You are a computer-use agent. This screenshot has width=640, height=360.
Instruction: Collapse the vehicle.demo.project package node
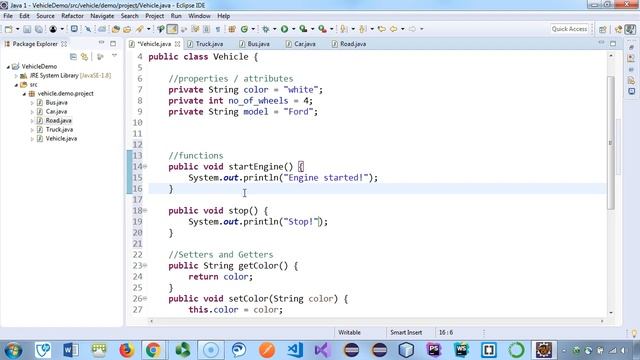point(24,94)
